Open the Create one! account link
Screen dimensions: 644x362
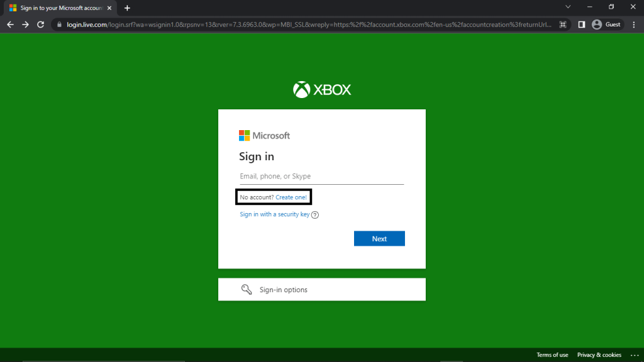(x=291, y=197)
